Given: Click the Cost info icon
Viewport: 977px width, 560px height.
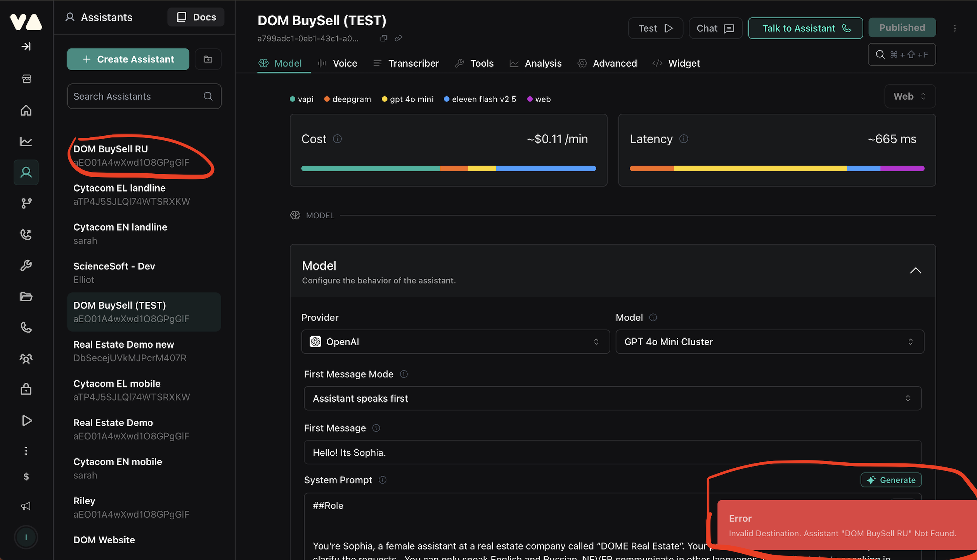Looking at the screenshot, I should 337,139.
